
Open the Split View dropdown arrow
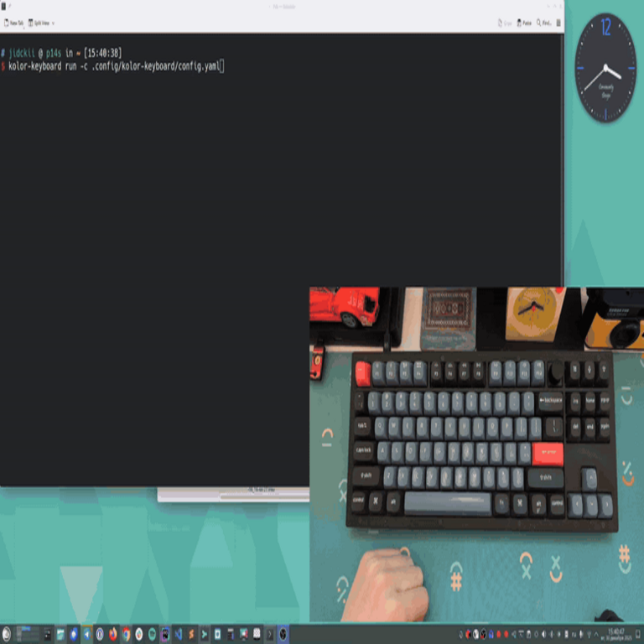53,23
